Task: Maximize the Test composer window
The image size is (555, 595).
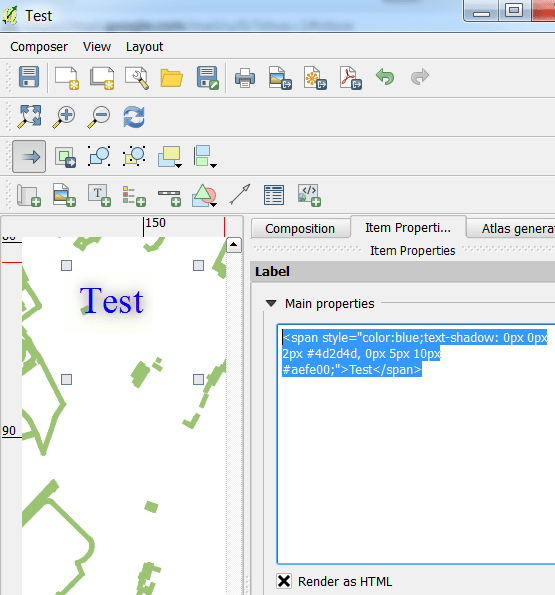Action: click(514, 11)
